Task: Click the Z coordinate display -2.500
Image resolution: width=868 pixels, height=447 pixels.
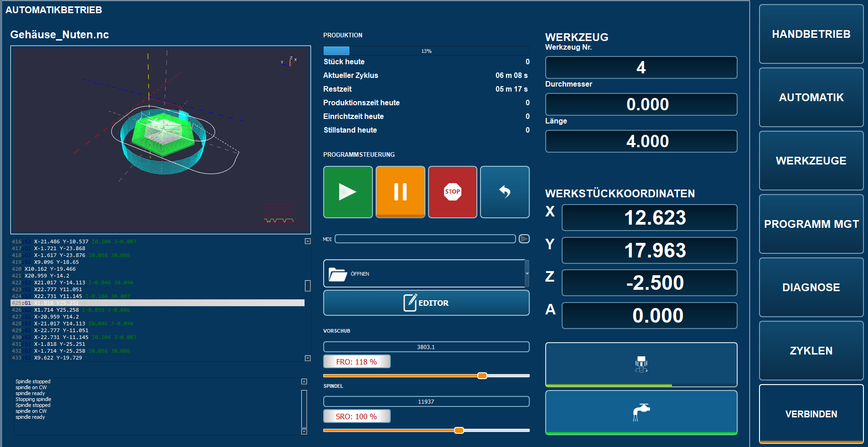Action: (x=649, y=283)
